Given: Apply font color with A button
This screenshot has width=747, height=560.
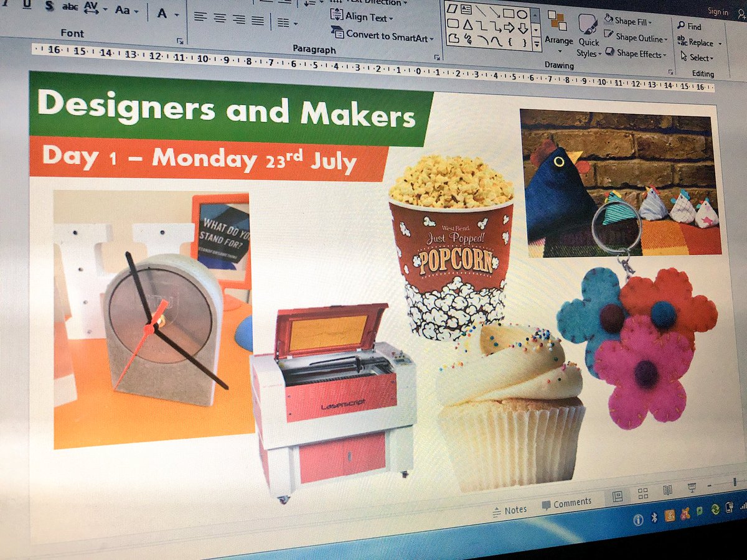Looking at the screenshot, I should pyautogui.click(x=162, y=13).
